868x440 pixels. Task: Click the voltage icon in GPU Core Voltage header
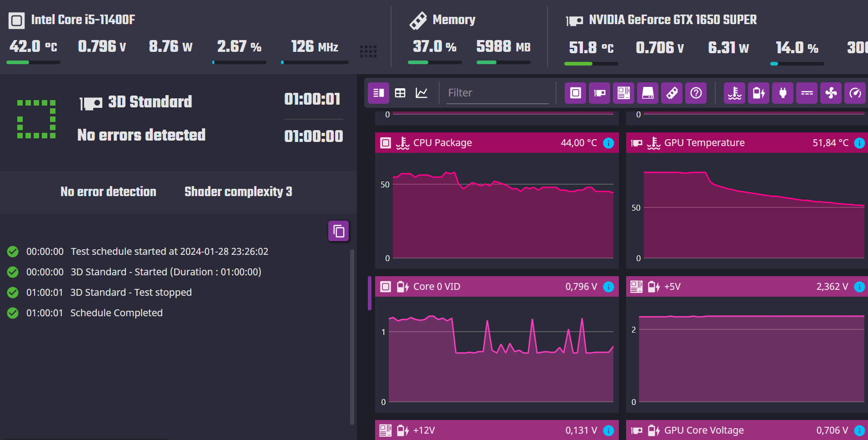coord(654,430)
